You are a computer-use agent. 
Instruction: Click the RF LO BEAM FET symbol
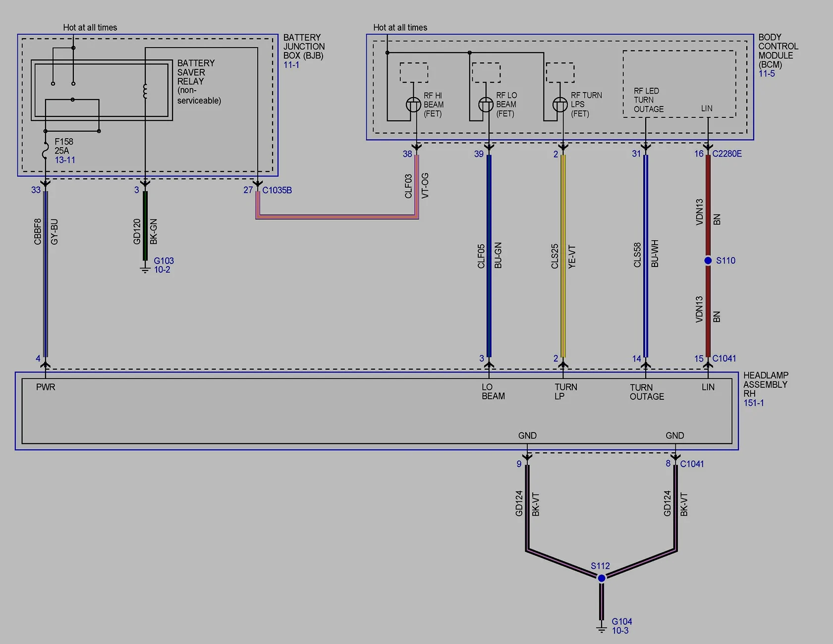click(x=486, y=105)
